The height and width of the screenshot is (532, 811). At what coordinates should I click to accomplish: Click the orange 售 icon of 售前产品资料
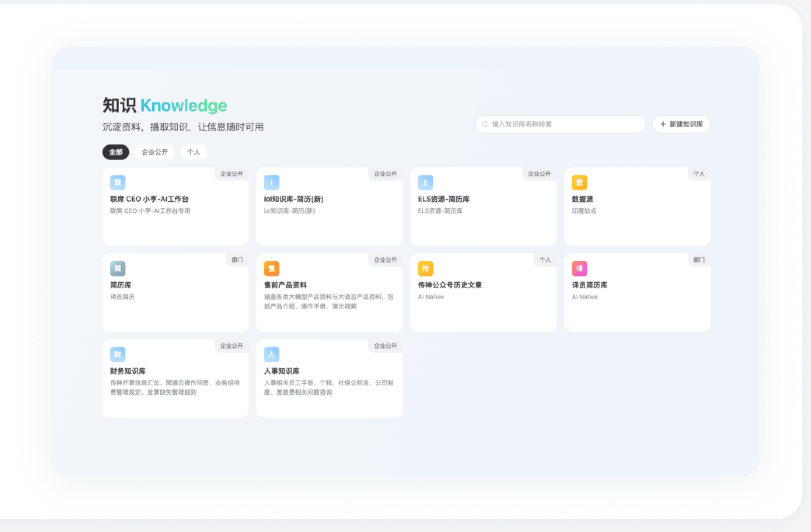pos(271,269)
